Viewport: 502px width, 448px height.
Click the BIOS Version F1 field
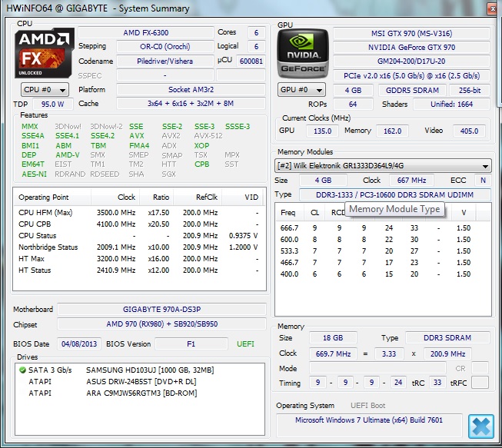pyautogui.click(x=191, y=344)
